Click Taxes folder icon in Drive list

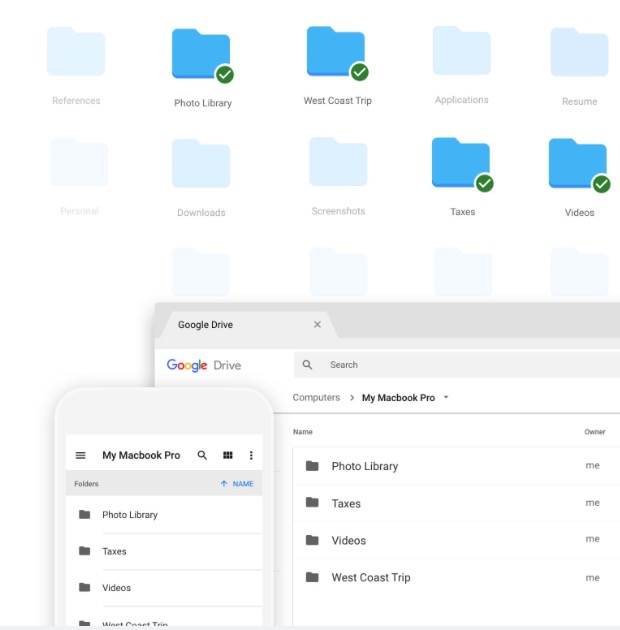[312, 502]
